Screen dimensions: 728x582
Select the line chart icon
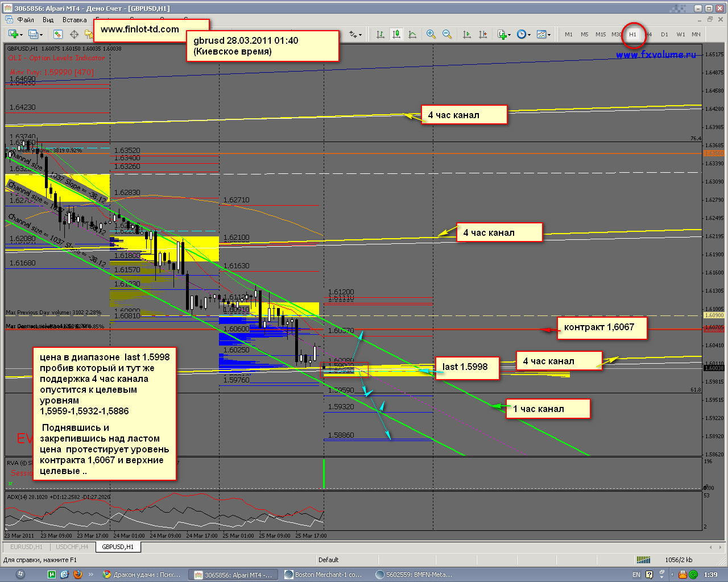click(412, 34)
